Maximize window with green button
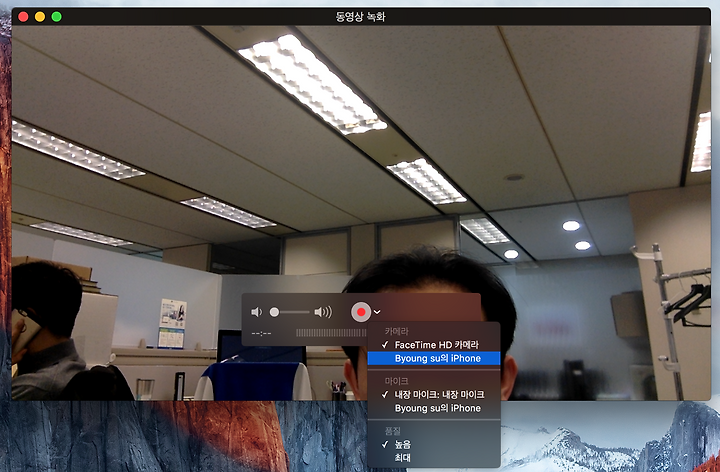720x472 pixels. [x=56, y=17]
